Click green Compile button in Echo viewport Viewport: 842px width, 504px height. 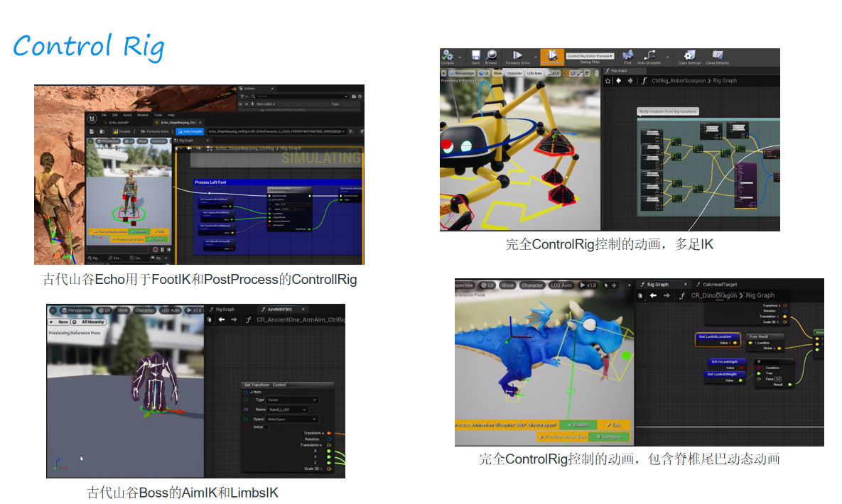[157, 239]
